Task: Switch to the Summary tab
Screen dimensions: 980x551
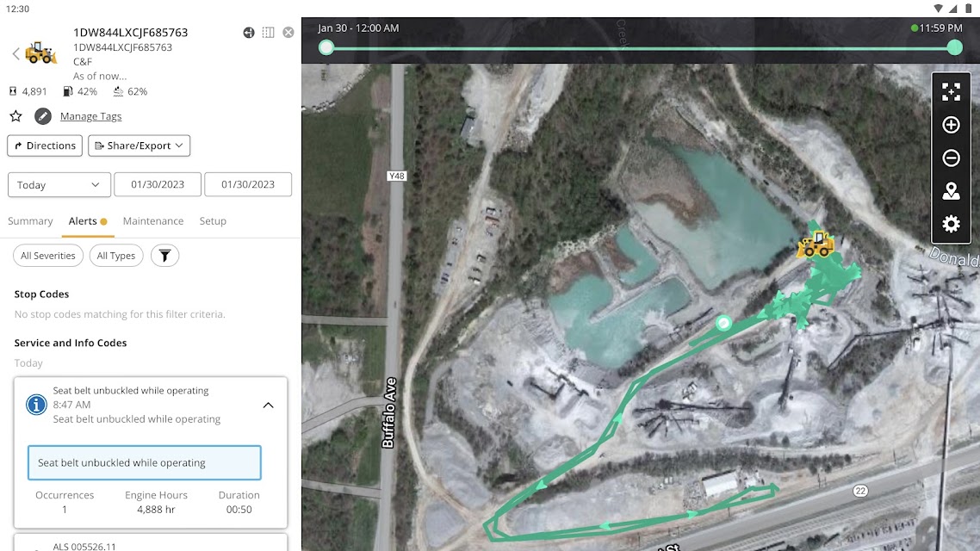Action: coord(30,221)
